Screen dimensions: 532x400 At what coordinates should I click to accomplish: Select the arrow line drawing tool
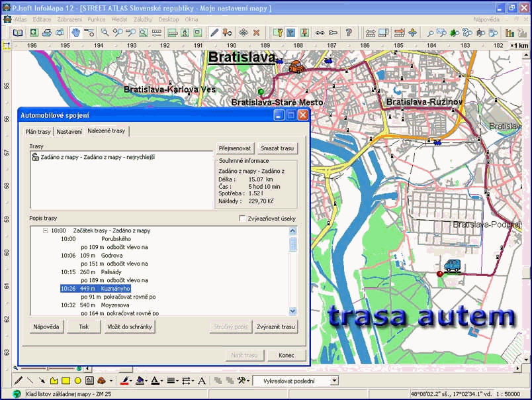coord(42,381)
